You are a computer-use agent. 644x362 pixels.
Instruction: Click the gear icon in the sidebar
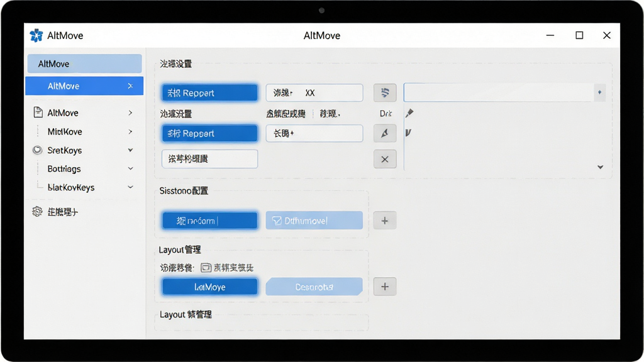pos(37,212)
